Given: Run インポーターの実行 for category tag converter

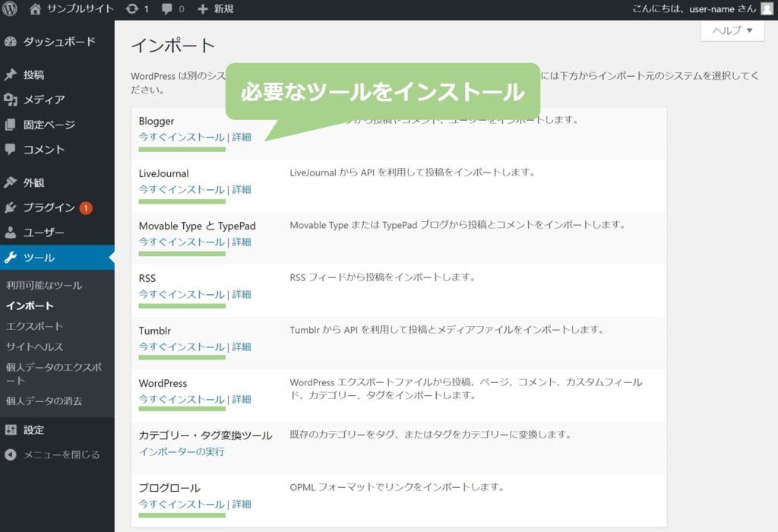Looking at the screenshot, I should click(x=182, y=451).
